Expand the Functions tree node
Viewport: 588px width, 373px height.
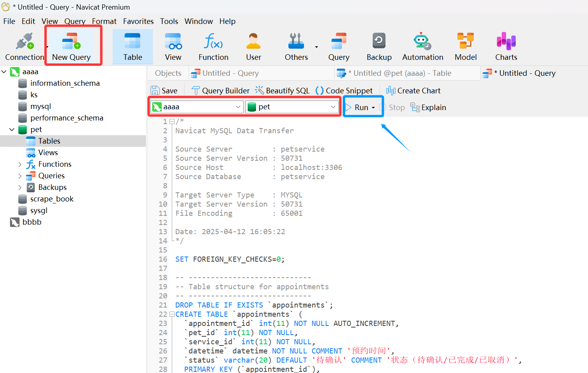coord(20,164)
